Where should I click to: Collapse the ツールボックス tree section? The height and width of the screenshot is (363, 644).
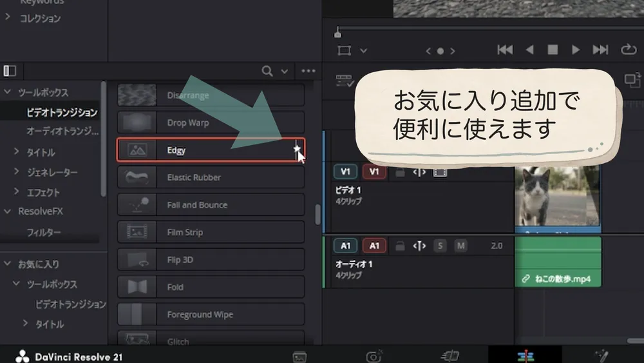click(7, 92)
